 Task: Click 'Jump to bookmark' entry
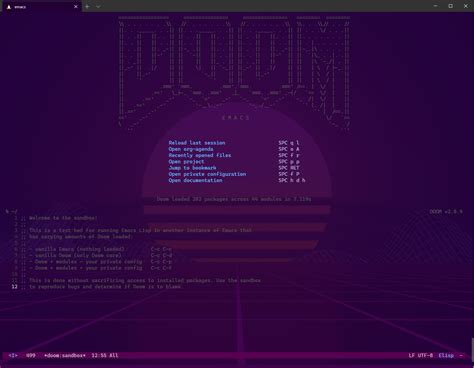[x=192, y=168]
